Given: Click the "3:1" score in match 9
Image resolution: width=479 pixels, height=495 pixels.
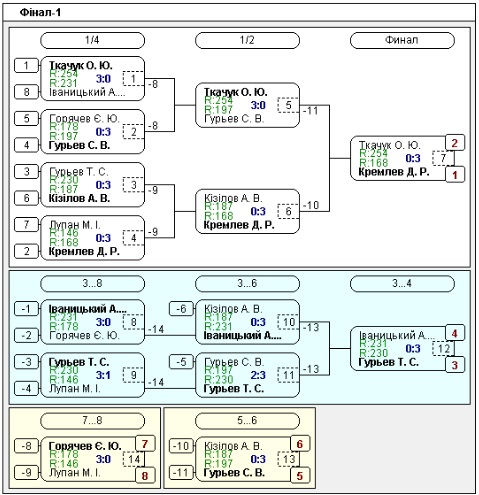Looking at the screenshot, I should 103,375.
